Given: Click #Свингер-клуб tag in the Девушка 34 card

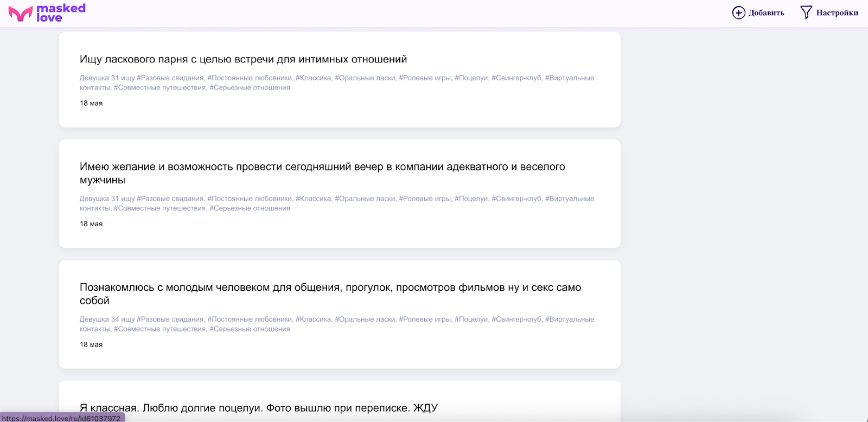Looking at the screenshot, I should (516, 319).
